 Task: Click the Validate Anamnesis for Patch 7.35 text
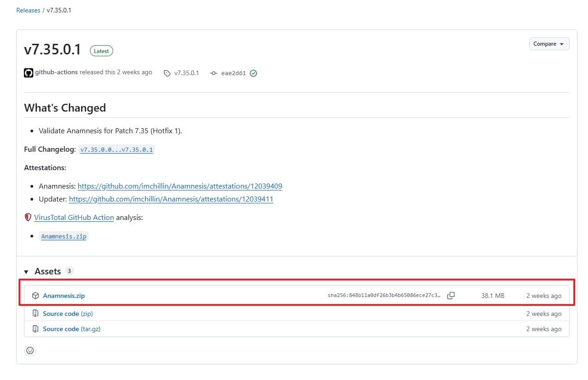coord(111,131)
